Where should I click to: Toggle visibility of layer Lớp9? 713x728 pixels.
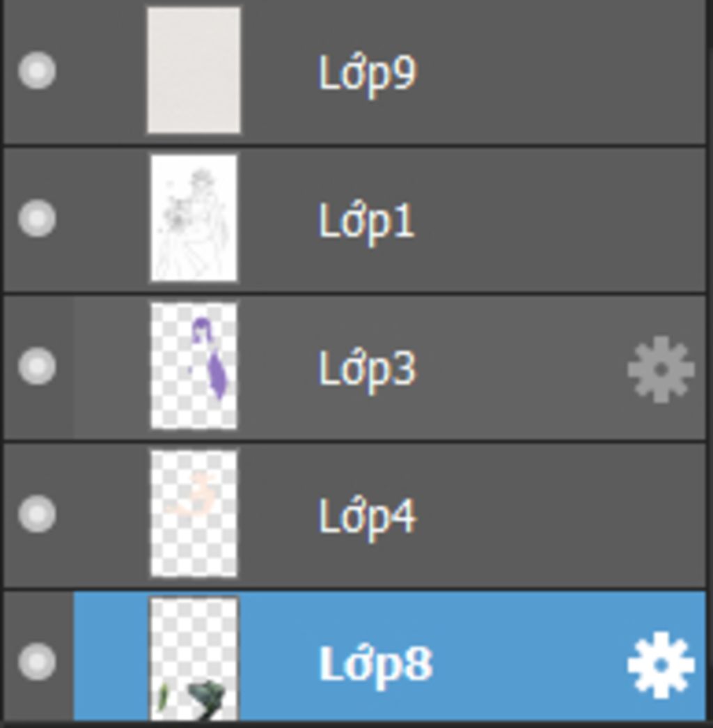tap(37, 70)
